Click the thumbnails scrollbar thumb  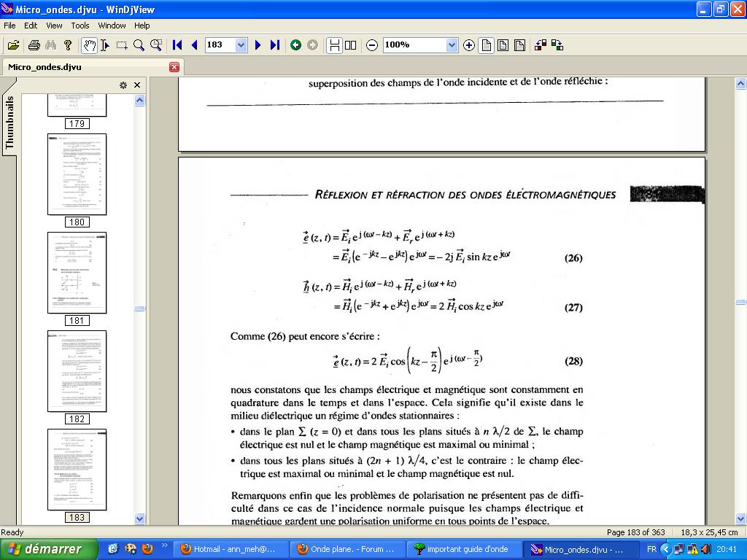139,308
